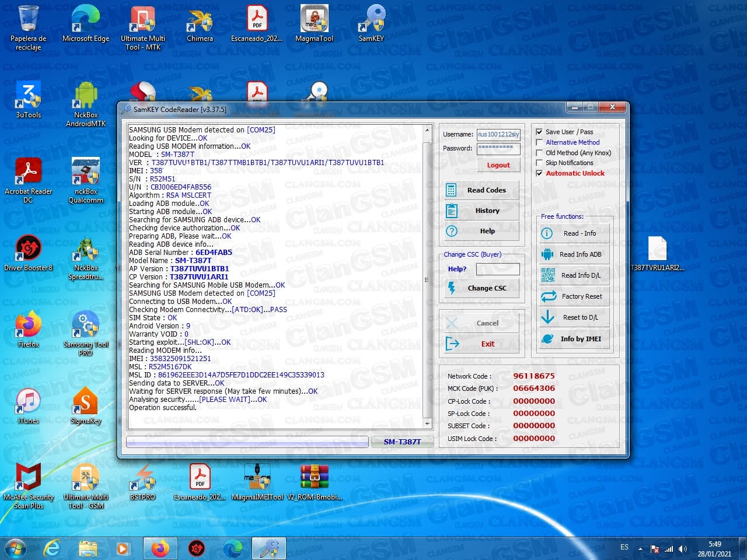Click the Read - Info button
Viewport: 747px width, 560px height.
[x=575, y=233]
